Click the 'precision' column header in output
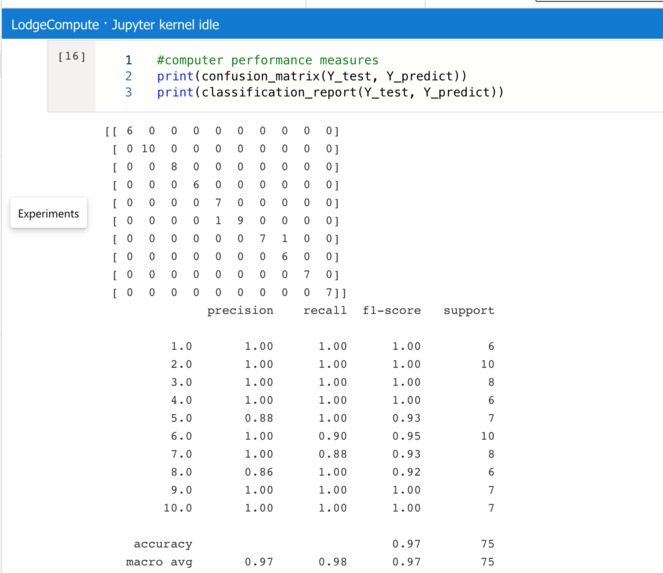Viewport: 663px width, 573px height. coord(240,311)
